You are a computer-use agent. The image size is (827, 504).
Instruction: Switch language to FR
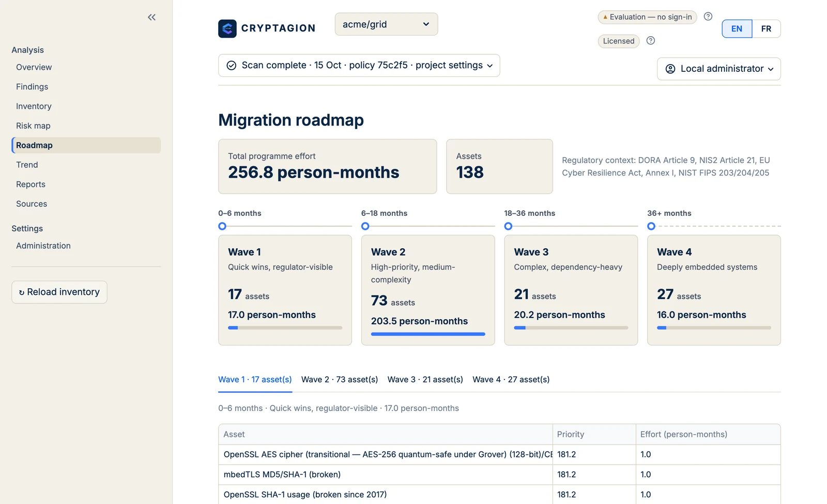point(767,29)
